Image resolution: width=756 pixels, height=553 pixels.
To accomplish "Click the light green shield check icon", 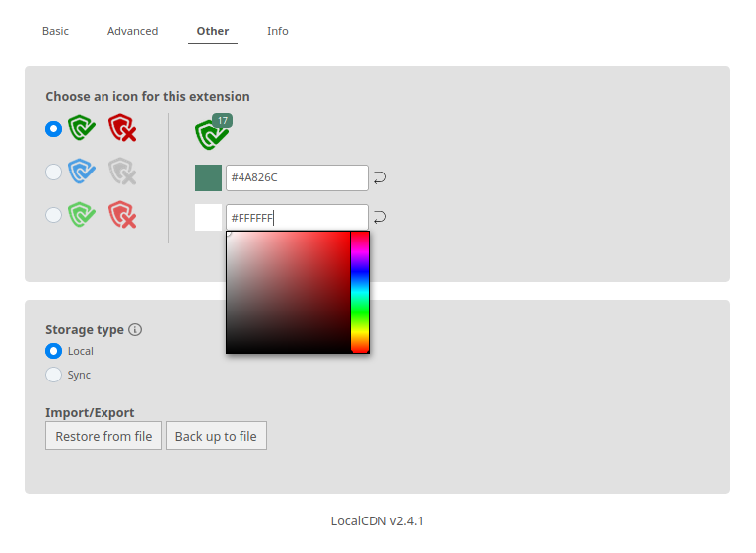I will tap(82, 215).
